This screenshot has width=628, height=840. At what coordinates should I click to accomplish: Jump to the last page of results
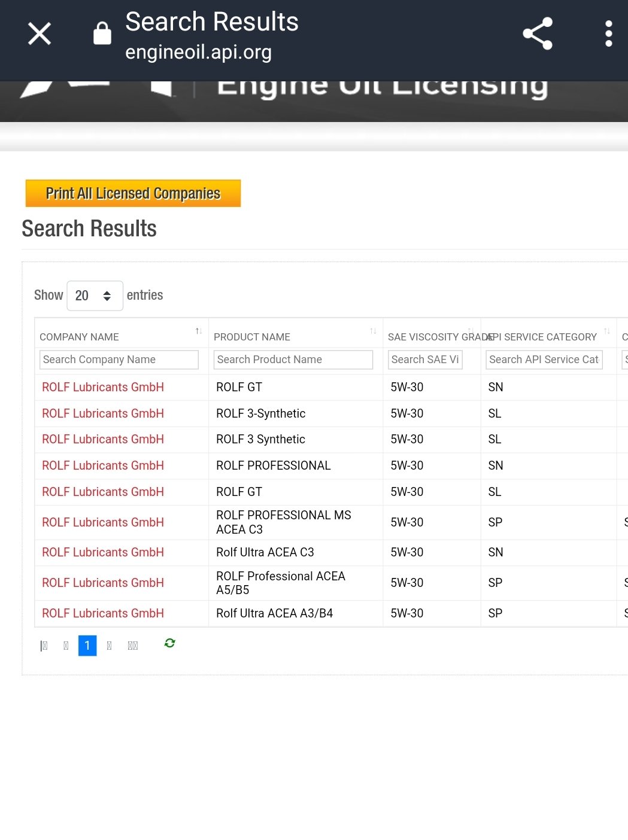pos(133,646)
